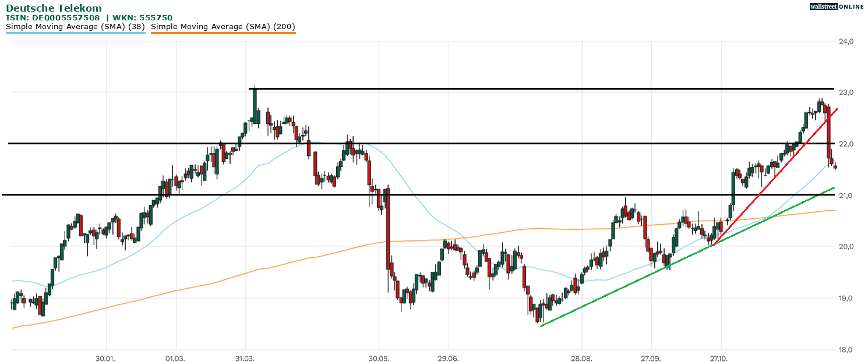The height and width of the screenshot is (362, 868).
Task: Click the 28.08. date label
Action: pos(581,357)
